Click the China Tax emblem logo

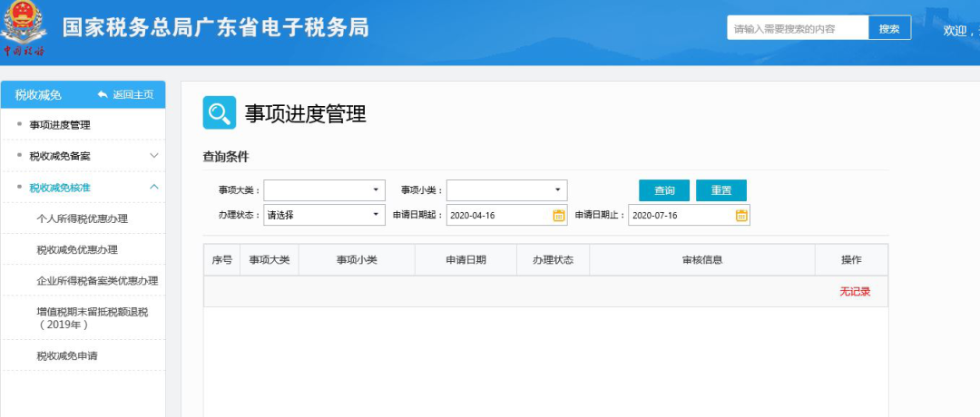(24, 29)
